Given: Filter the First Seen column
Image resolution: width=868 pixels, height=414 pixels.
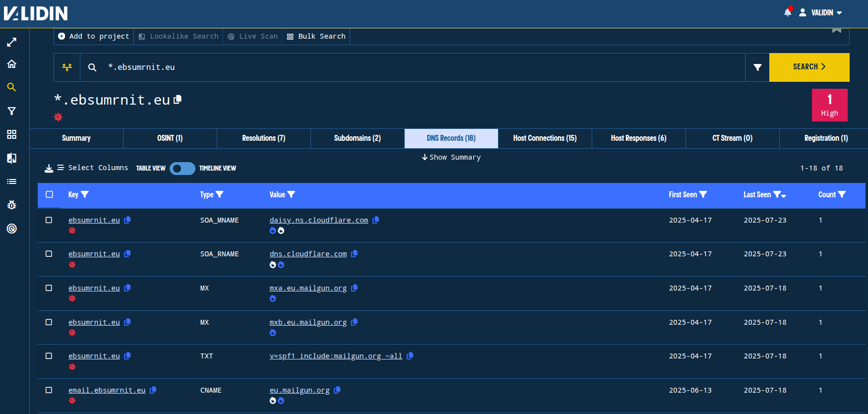Looking at the screenshot, I should tap(703, 194).
